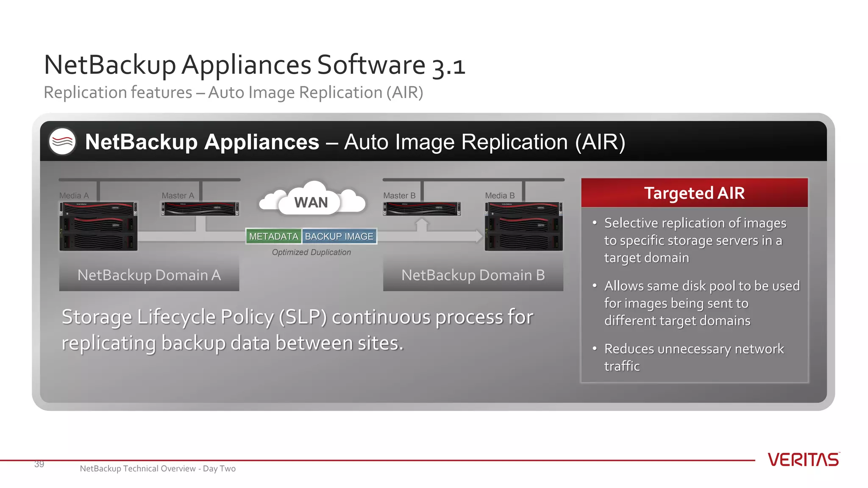868x488 pixels.
Task: Click the Optimized Duplication caption
Action: tap(312, 252)
